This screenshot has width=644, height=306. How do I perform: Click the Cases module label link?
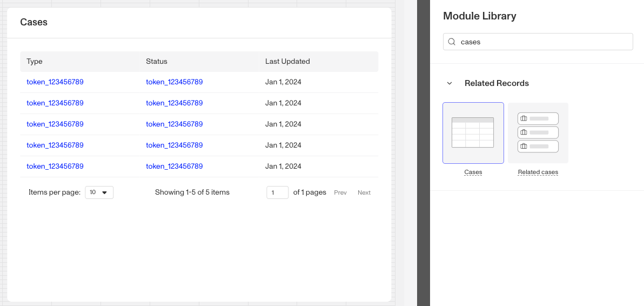tap(473, 172)
